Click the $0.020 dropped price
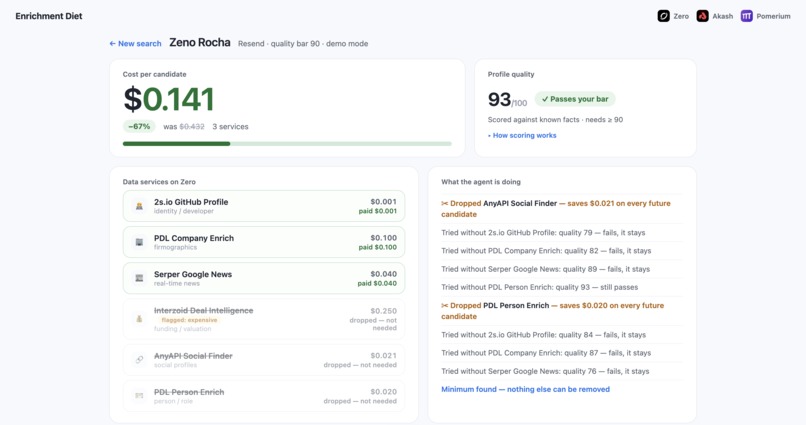Image resolution: width=806 pixels, height=425 pixels. coord(383,392)
